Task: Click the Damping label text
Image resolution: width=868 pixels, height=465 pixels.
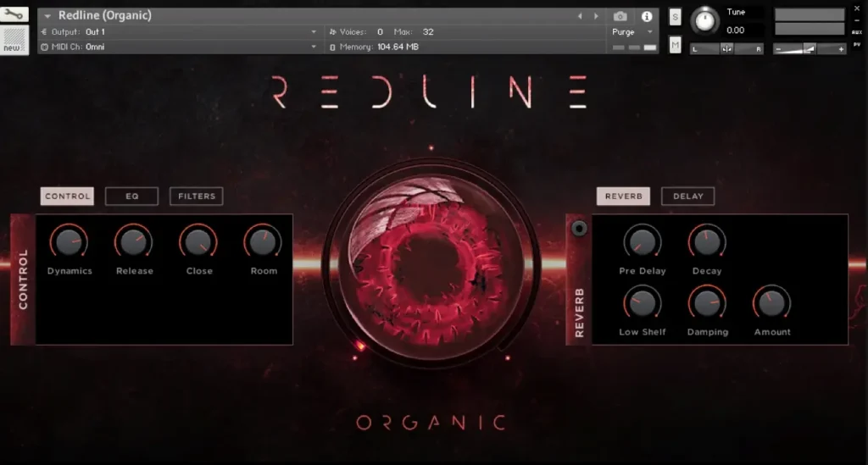Action: tap(708, 332)
